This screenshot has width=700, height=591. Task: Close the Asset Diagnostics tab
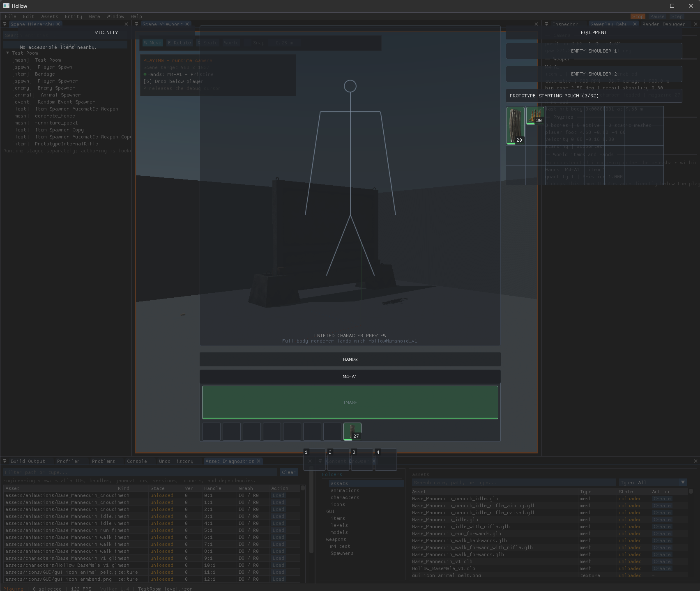click(259, 461)
